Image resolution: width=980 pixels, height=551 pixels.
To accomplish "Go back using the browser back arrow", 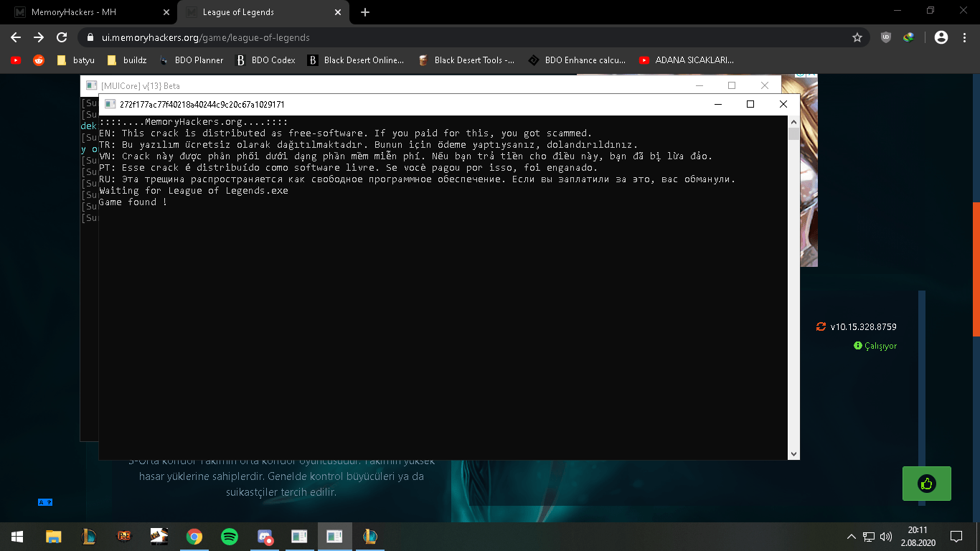I will pyautogui.click(x=16, y=37).
